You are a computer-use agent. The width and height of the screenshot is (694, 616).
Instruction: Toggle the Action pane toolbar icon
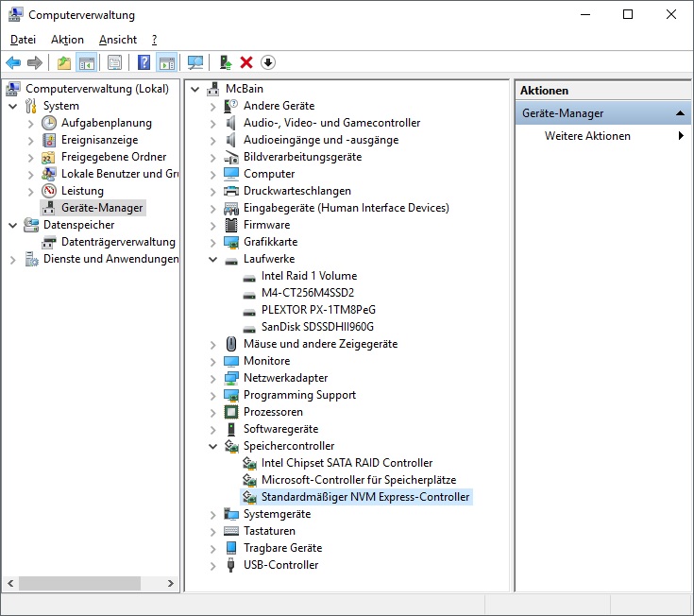point(167,63)
